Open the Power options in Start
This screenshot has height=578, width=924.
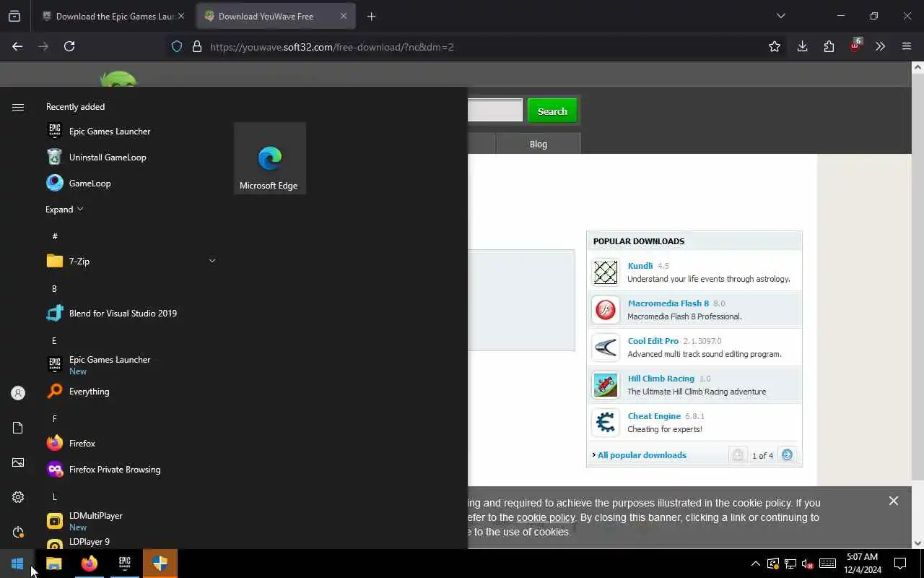tap(18, 532)
